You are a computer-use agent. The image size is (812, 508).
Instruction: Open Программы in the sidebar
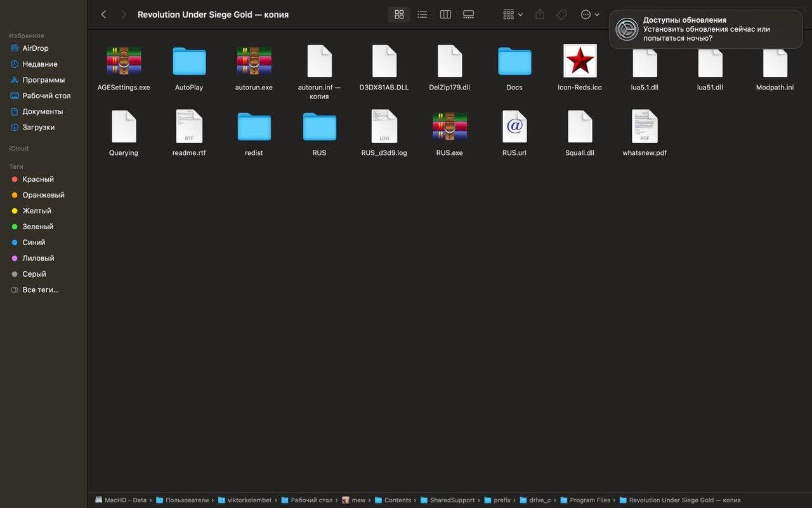[x=44, y=80]
